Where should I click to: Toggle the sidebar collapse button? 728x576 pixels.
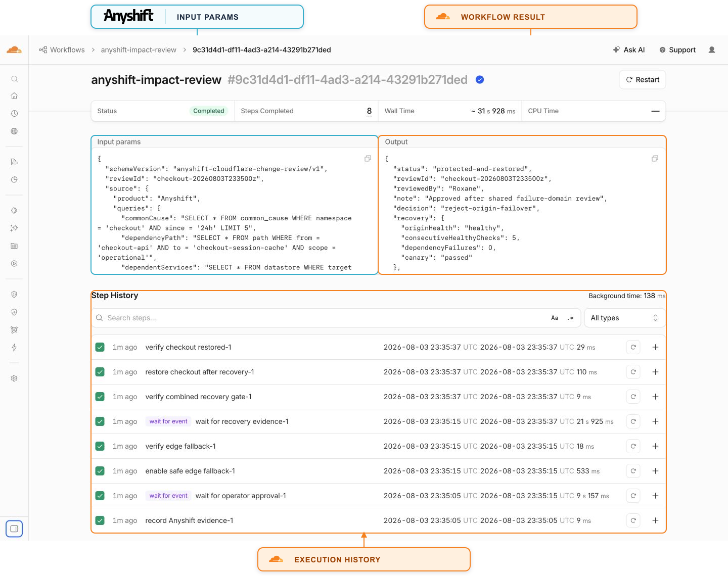pos(14,529)
